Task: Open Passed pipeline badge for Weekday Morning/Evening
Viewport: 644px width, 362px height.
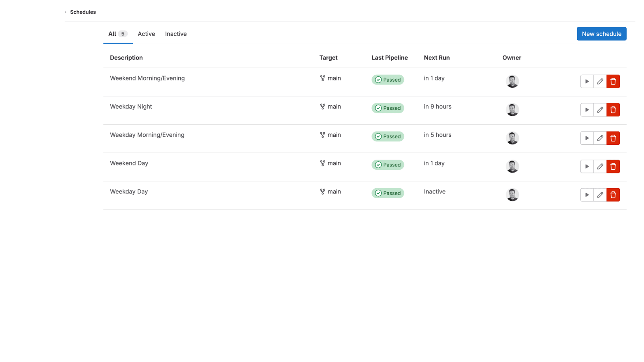Action: [388, 136]
